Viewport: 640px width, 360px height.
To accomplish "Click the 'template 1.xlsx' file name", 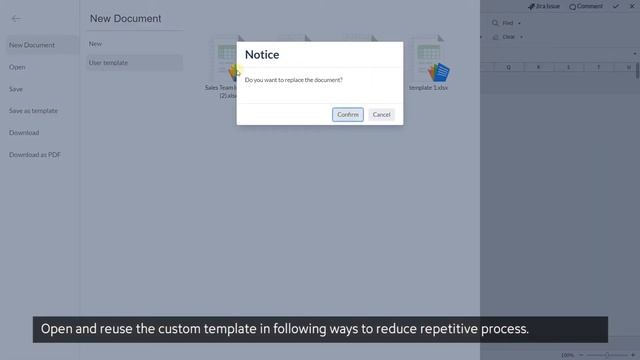I will (x=428, y=88).
